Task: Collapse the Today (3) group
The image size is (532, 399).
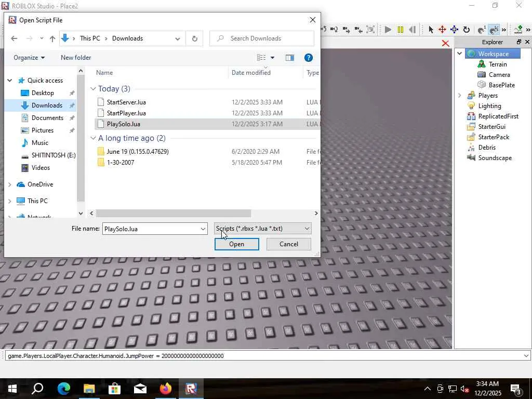Action: pyautogui.click(x=93, y=89)
